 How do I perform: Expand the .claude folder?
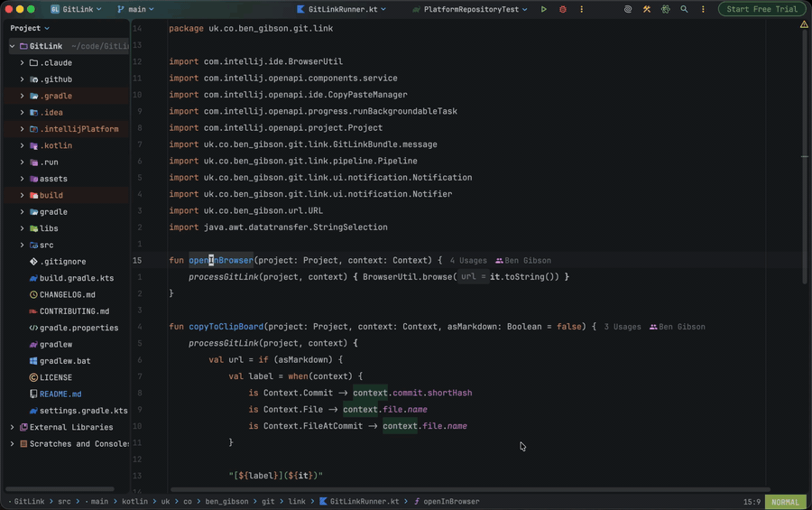(x=22, y=62)
